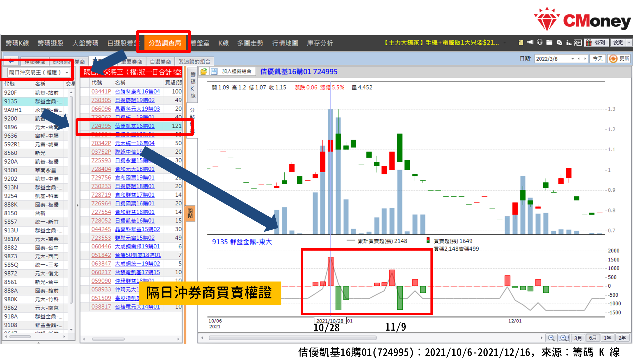
Task: Open the 多圖走勢 menu tab
Action: (x=250, y=43)
